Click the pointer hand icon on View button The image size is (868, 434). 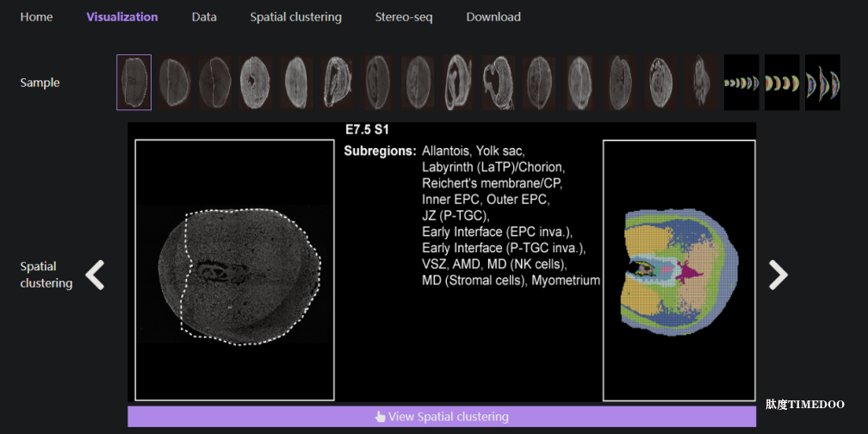(x=381, y=417)
